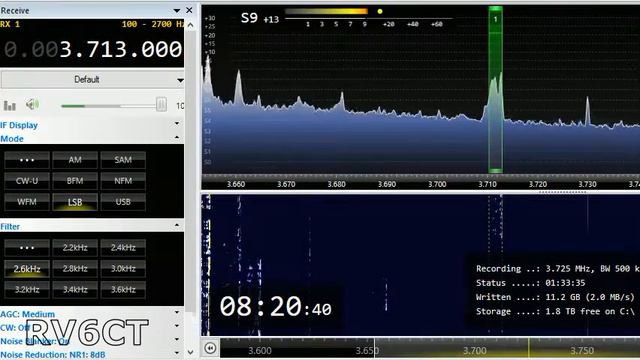Screen dimensions: 640x360
Task: Set filter to 3.4kHz
Action: tap(75, 290)
